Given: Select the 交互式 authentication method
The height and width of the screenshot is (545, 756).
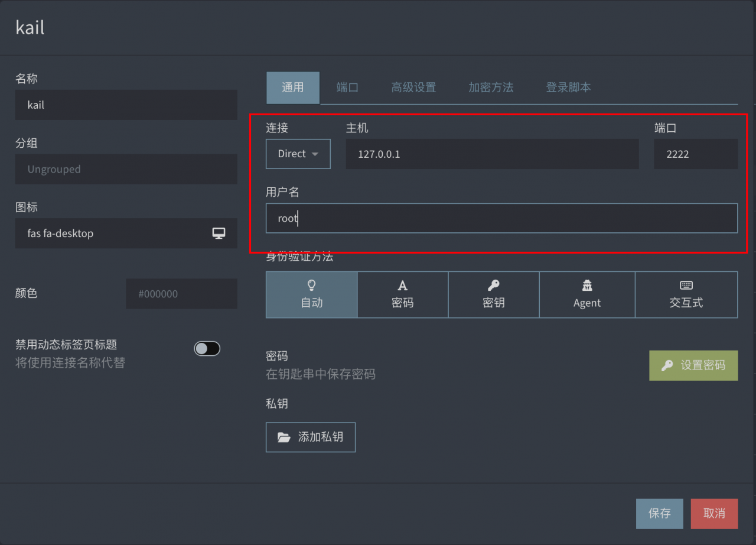Looking at the screenshot, I should coord(686,294).
